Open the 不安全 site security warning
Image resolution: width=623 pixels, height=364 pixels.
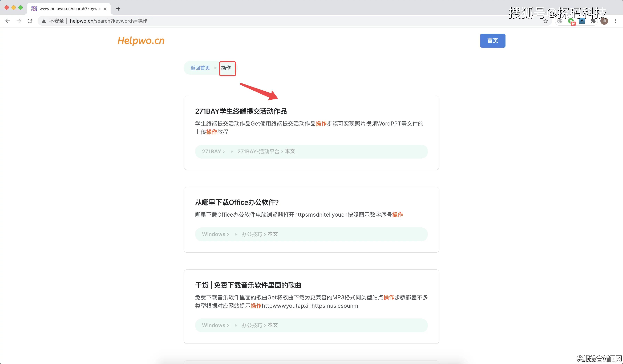(x=53, y=21)
